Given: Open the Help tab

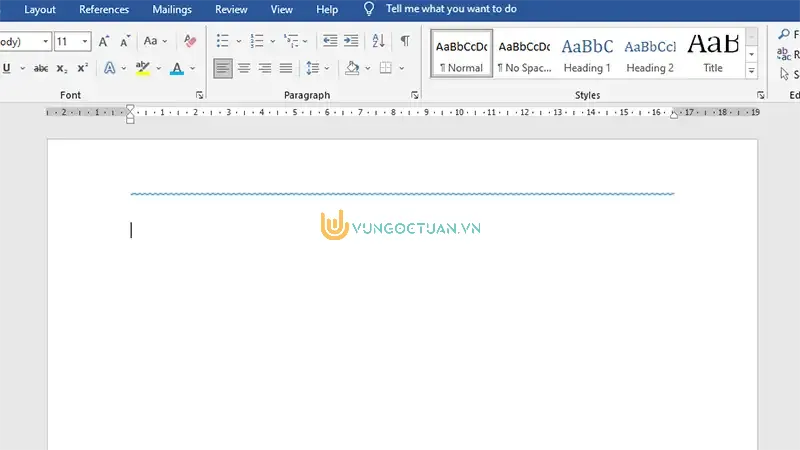Looking at the screenshot, I should pos(327,9).
